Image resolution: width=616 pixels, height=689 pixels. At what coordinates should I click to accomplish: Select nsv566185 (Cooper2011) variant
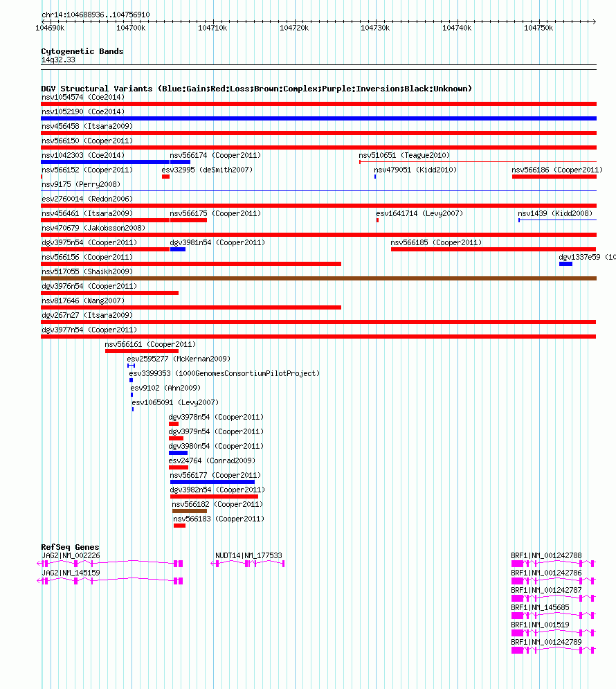coord(436,242)
